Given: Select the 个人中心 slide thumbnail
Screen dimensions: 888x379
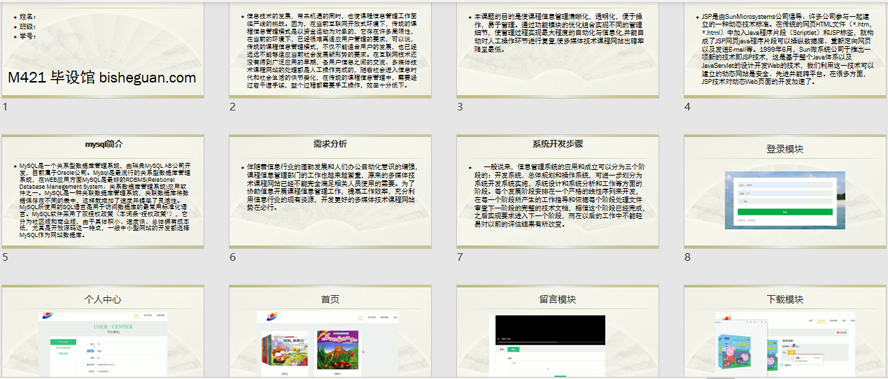Looking at the screenshot, I should pos(103,332).
